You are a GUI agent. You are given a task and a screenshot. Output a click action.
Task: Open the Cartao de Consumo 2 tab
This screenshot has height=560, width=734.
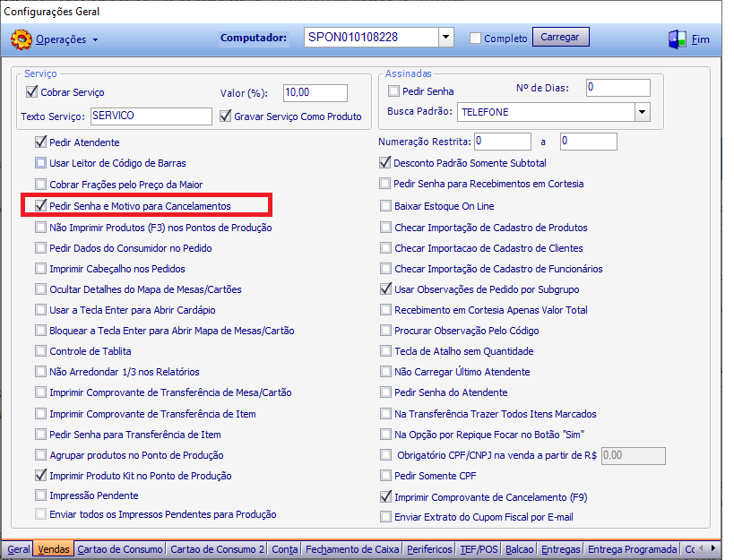pos(217,549)
